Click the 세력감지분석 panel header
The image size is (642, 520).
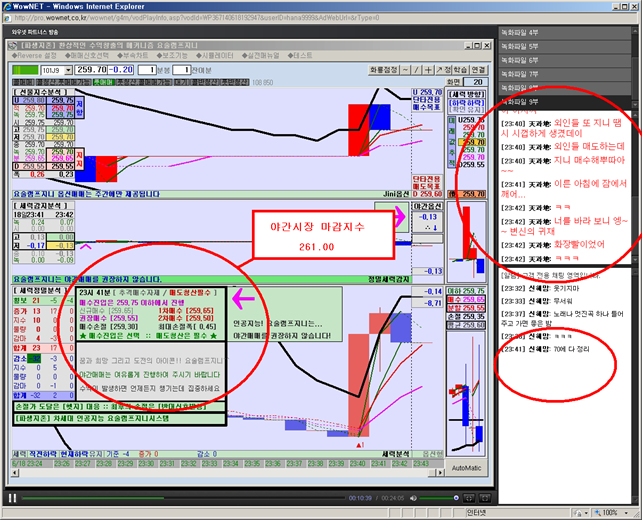[x=45, y=206]
